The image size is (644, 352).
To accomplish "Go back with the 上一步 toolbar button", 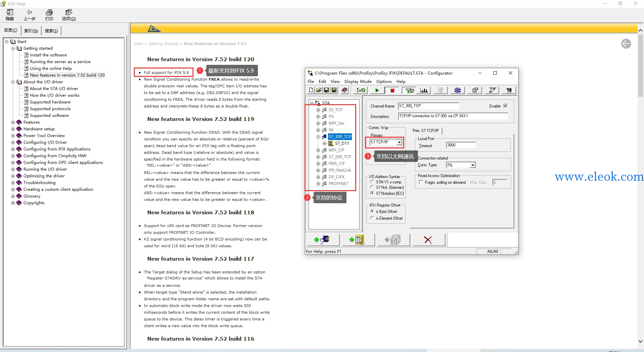I will (30, 15).
